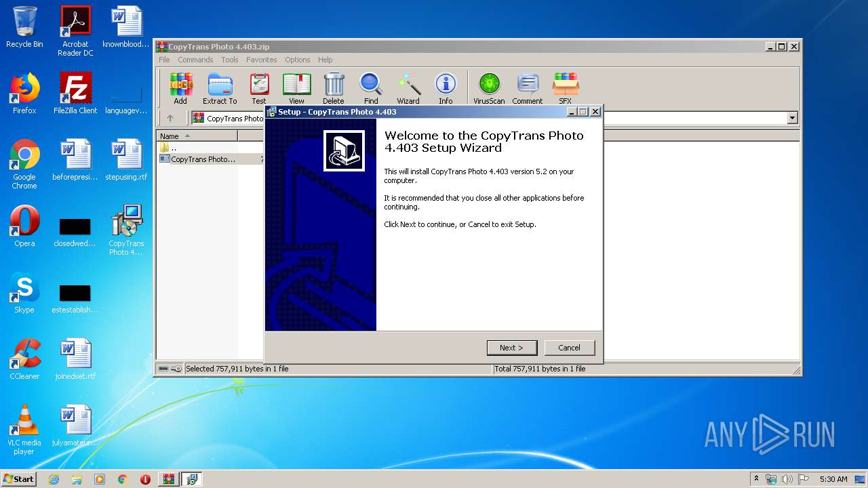Click Internet Explorer taskbar icon
The image size is (868, 488).
pos(54,479)
